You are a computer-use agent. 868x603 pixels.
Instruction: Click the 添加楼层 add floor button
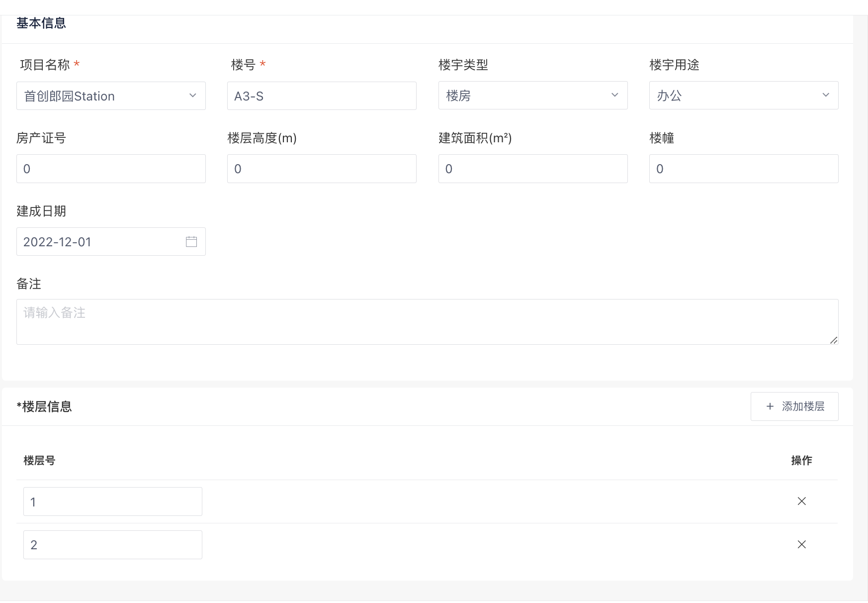(794, 406)
